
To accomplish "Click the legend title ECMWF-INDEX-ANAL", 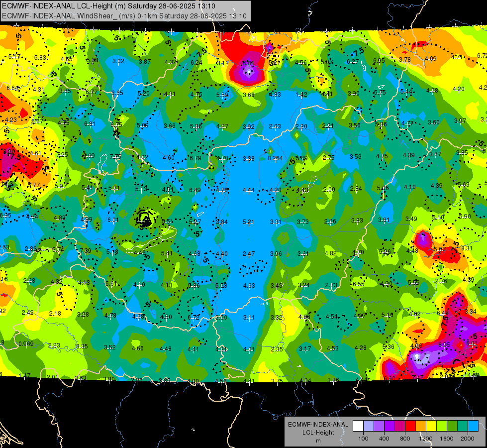I will 318,425.
